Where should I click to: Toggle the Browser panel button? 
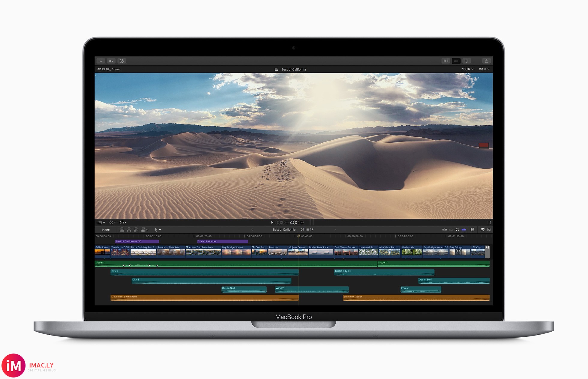point(446,61)
